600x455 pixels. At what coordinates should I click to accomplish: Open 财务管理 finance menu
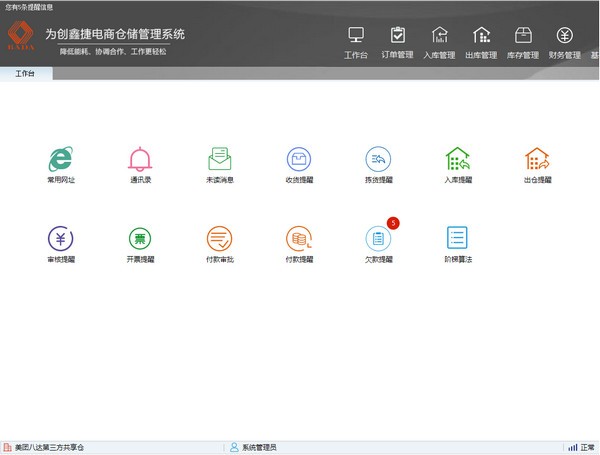564,42
